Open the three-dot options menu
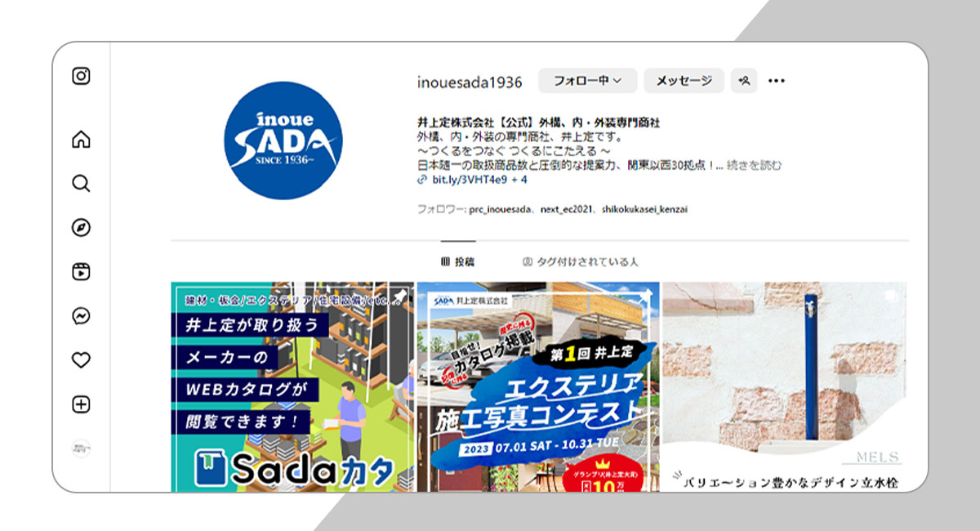The image size is (980, 531). point(777,81)
